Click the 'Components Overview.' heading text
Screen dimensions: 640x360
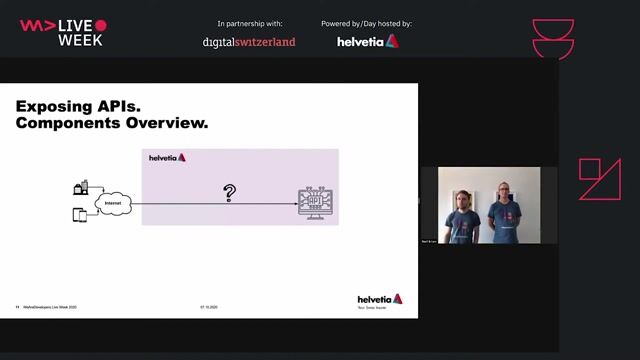point(112,123)
